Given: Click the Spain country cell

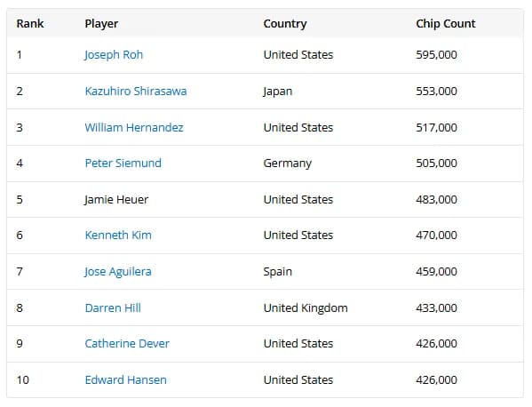Looking at the screenshot, I should click(277, 272).
